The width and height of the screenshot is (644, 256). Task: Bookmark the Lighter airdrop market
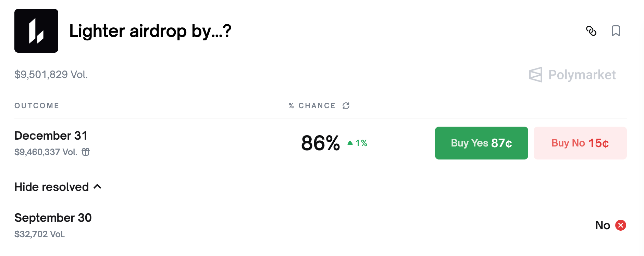(616, 31)
